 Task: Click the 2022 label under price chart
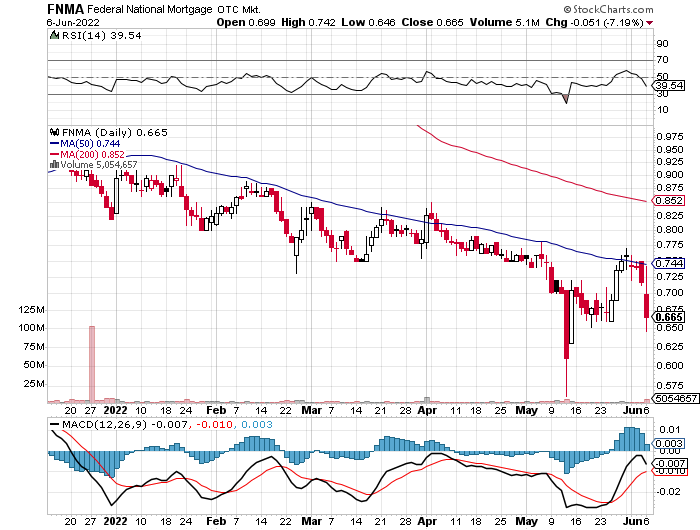pyautogui.click(x=115, y=410)
